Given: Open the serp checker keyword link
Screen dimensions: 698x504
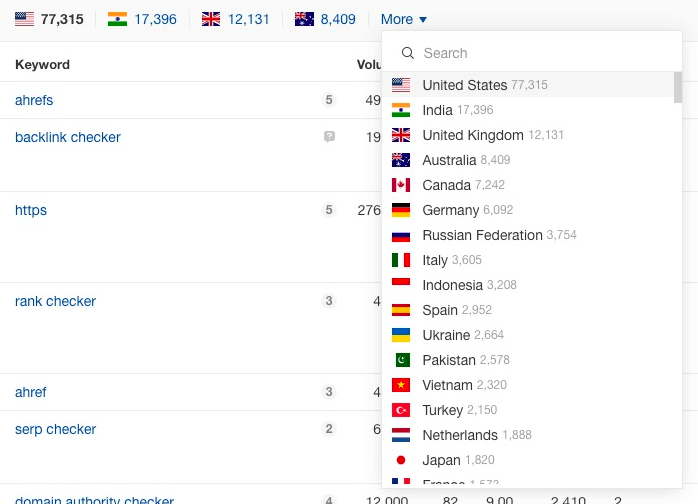Looking at the screenshot, I should click(55, 429).
